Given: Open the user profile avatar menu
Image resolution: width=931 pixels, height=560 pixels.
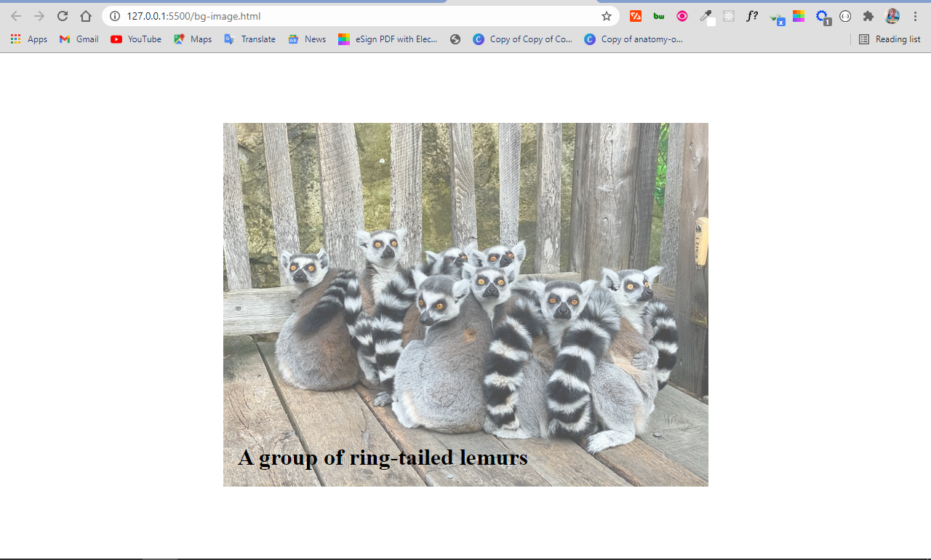Looking at the screenshot, I should pos(892,16).
